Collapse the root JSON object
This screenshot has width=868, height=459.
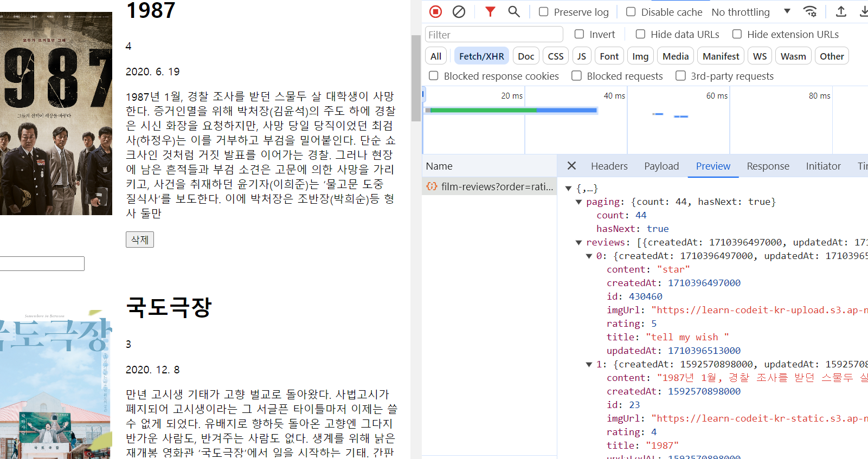point(569,189)
